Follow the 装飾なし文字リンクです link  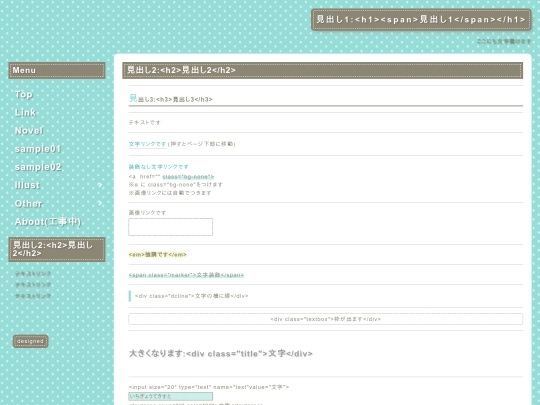click(x=158, y=167)
